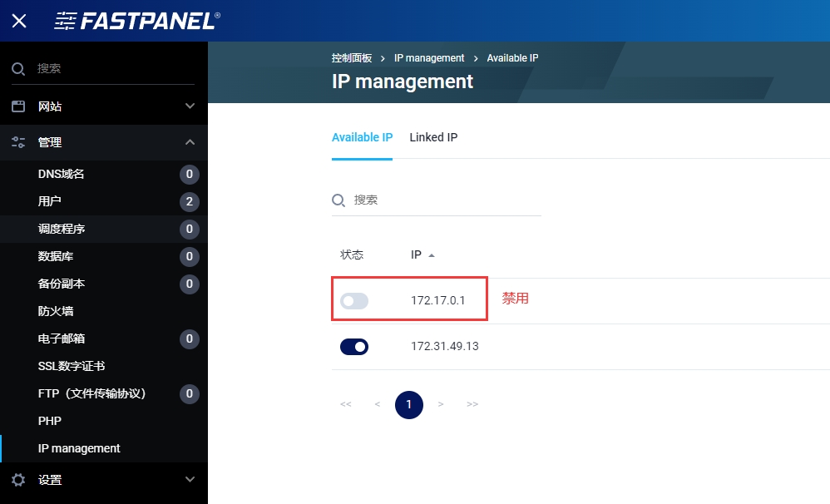Sort the list by the IP column arrow

(x=432, y=255)
